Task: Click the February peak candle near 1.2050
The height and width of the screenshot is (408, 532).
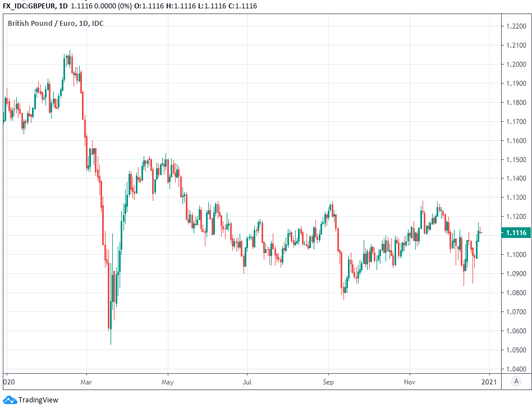Action: click(x=70, y=58)
